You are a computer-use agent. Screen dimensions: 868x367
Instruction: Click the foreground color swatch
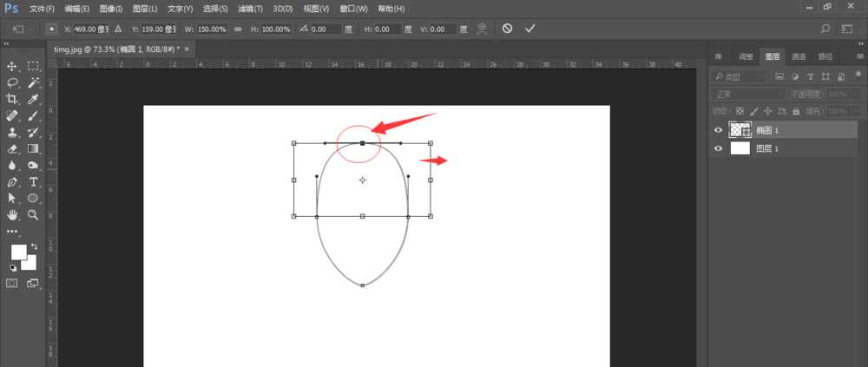pyautogui.click(x=17, y=252)
